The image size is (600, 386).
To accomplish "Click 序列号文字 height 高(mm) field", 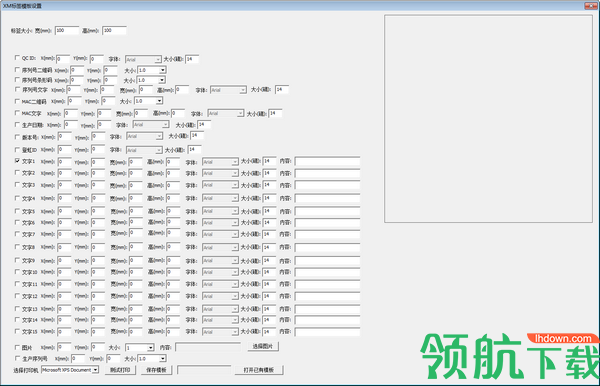I will point(182,90).
